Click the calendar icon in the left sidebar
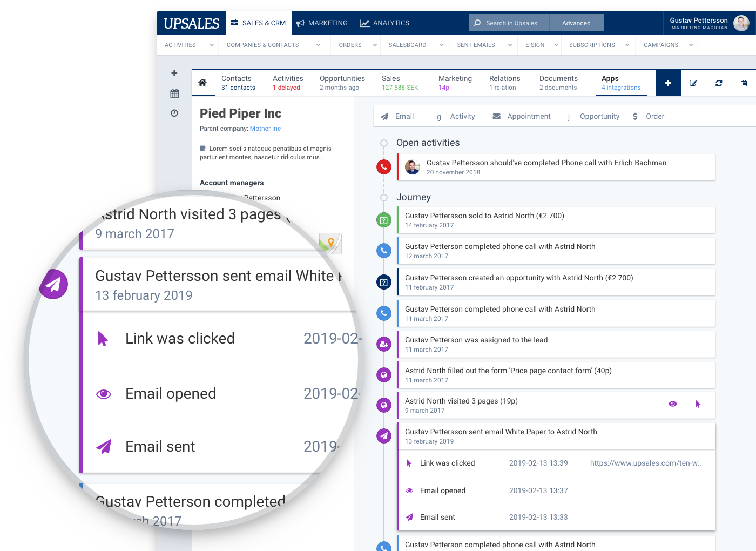Screen dimensions: 756x551 pyautogui.click(x=174, y=93)
